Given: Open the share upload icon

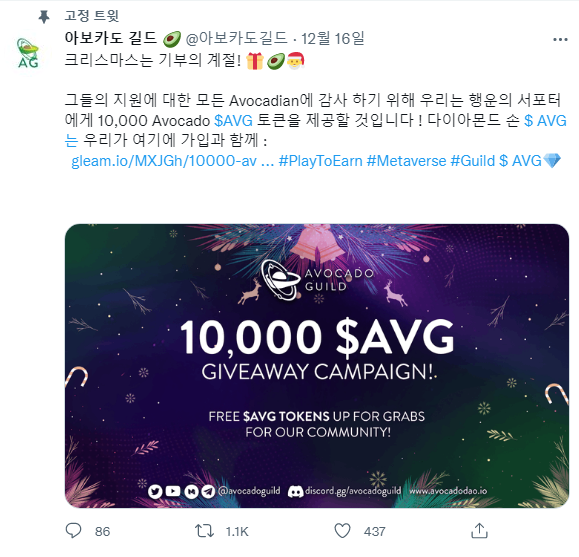Looking at the screenshot, I should click(479, 531).
